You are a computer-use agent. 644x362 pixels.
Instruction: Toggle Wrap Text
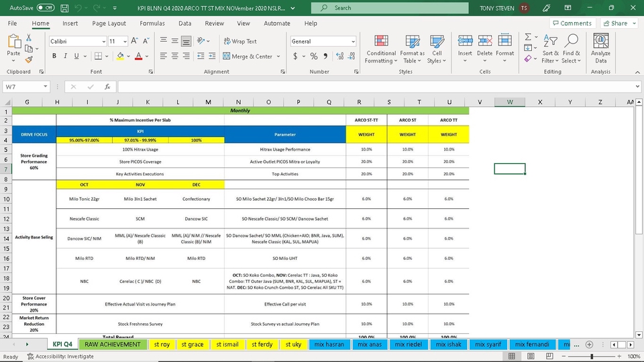tap(240, 41)
